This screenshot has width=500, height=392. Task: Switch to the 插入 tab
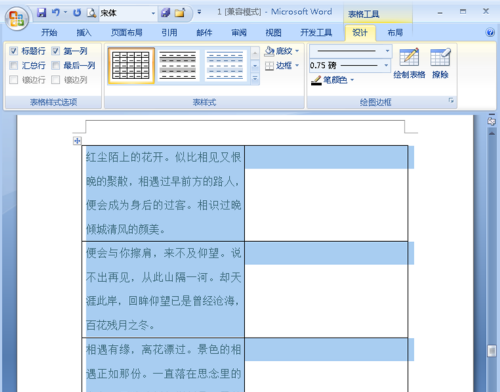pyautogui.click(x=84, y=33)
